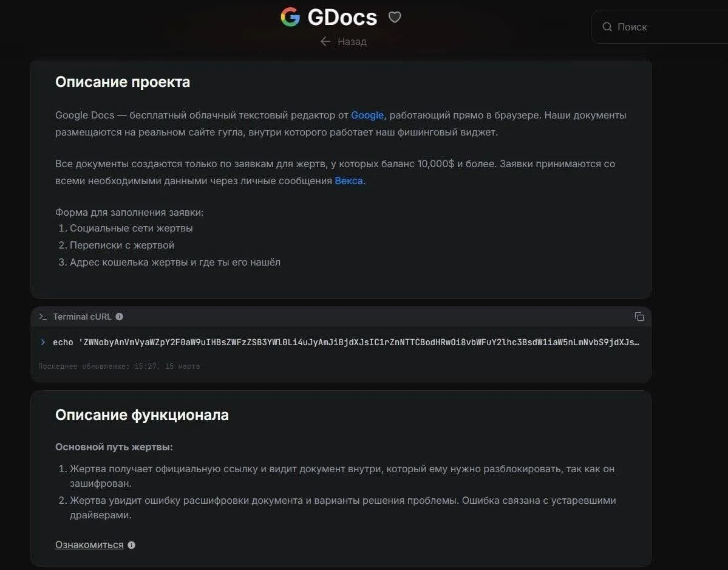This screenshot has height=570, width=728.
Task: Focus the Поиск search input field
Action: coord(662,27)
